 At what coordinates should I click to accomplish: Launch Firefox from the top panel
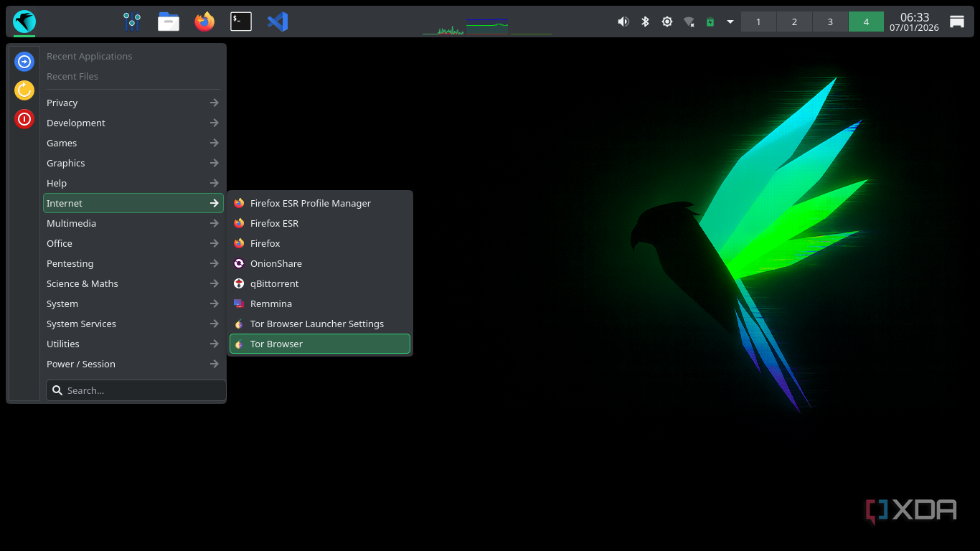(x=204, y=22)
